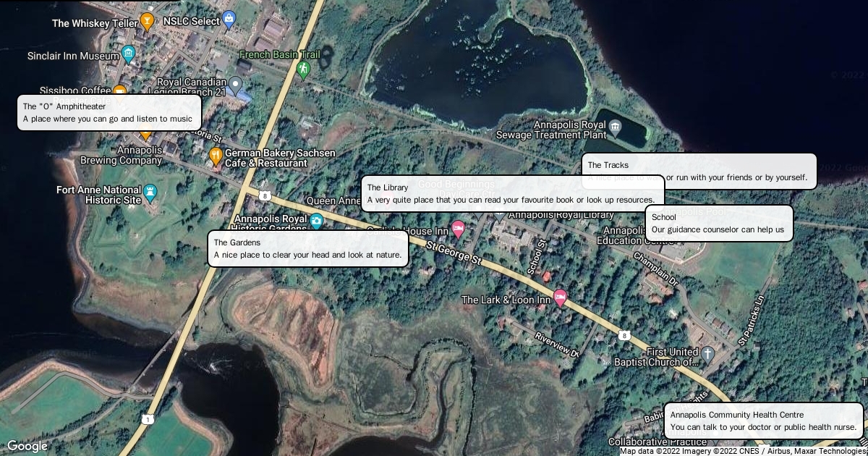Open The Tracks info label
This screenshot has height=456, width=868.
(699, 171)
